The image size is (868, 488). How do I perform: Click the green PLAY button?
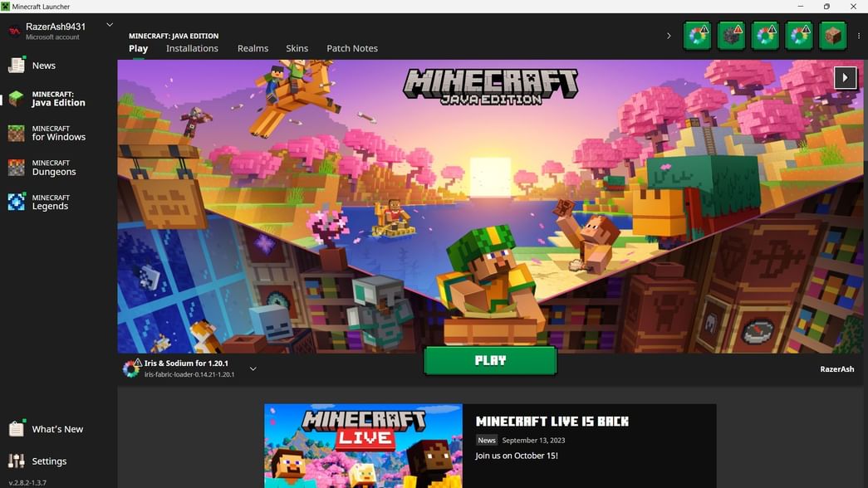click(490, 360)
